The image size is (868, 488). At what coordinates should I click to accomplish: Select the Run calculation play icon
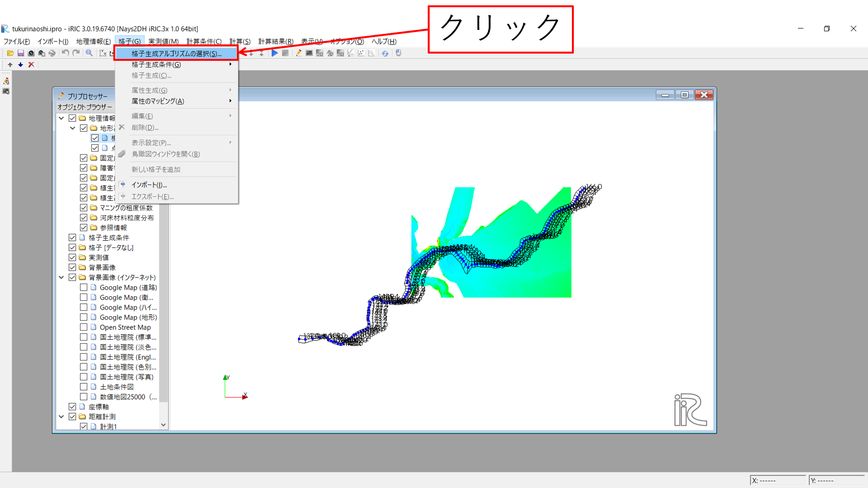(274, 53)
